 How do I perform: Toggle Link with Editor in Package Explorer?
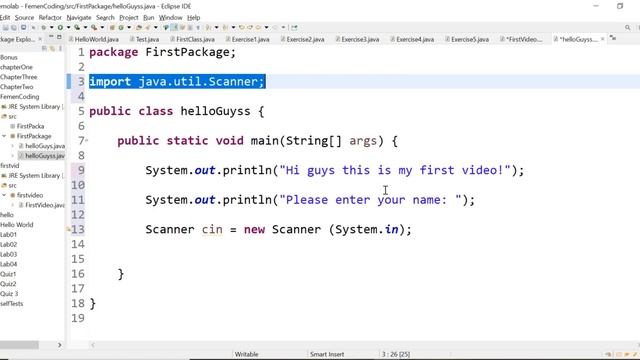coord(52,48)
